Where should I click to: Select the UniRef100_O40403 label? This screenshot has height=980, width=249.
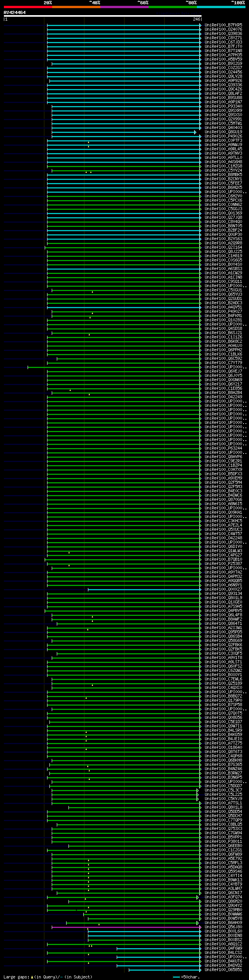223,128
